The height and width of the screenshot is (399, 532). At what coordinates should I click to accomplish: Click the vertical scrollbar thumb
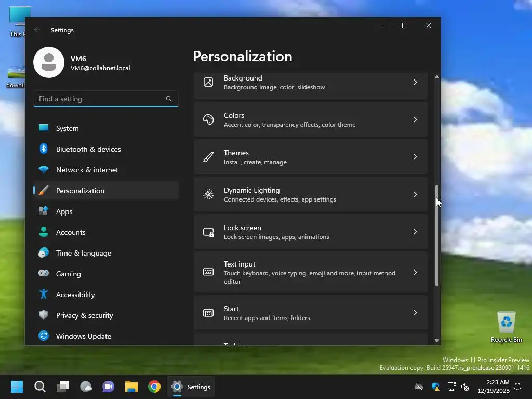click(436, 235)
